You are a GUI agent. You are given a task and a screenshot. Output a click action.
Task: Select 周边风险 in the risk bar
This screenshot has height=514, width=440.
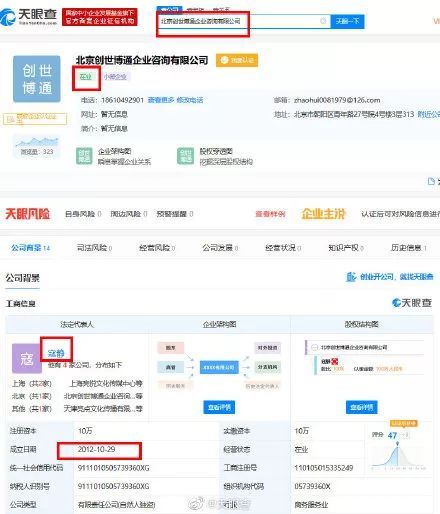[x=129, y=214]
